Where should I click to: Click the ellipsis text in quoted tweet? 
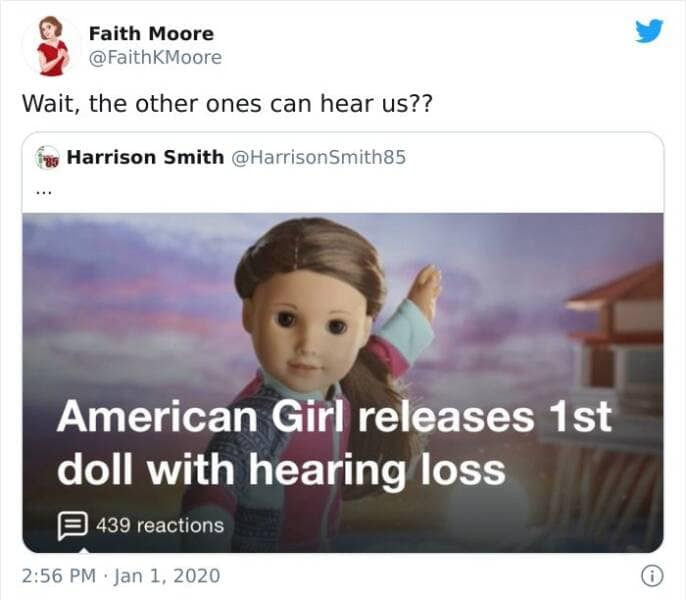pyautogui.click(x=43, y=192)
